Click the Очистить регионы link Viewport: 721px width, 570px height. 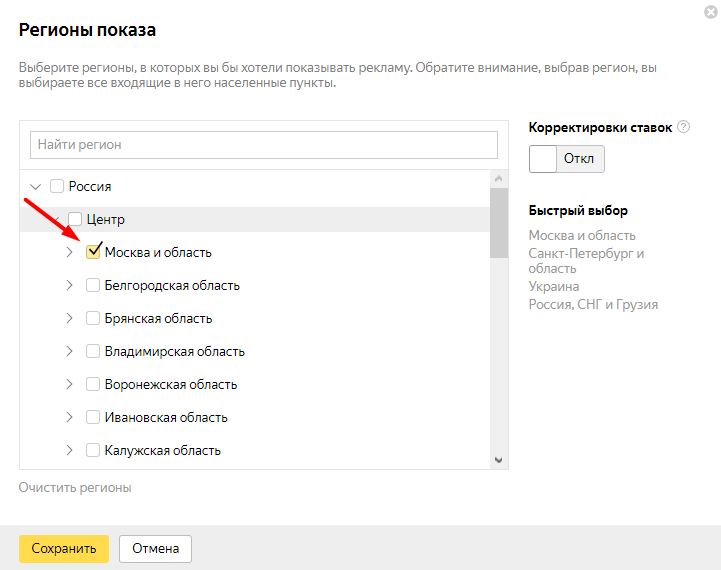pyautogui.click(x=75, y=488)
